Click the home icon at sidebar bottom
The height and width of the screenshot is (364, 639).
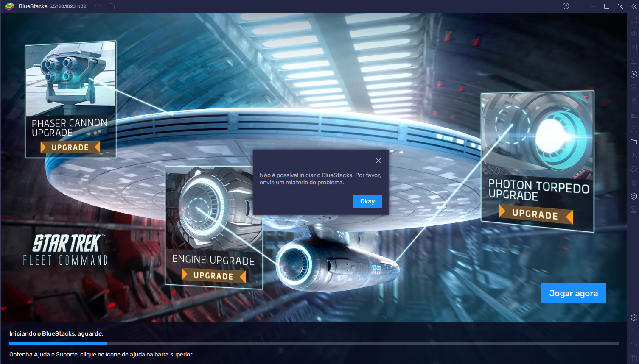(x=634, y=345)
